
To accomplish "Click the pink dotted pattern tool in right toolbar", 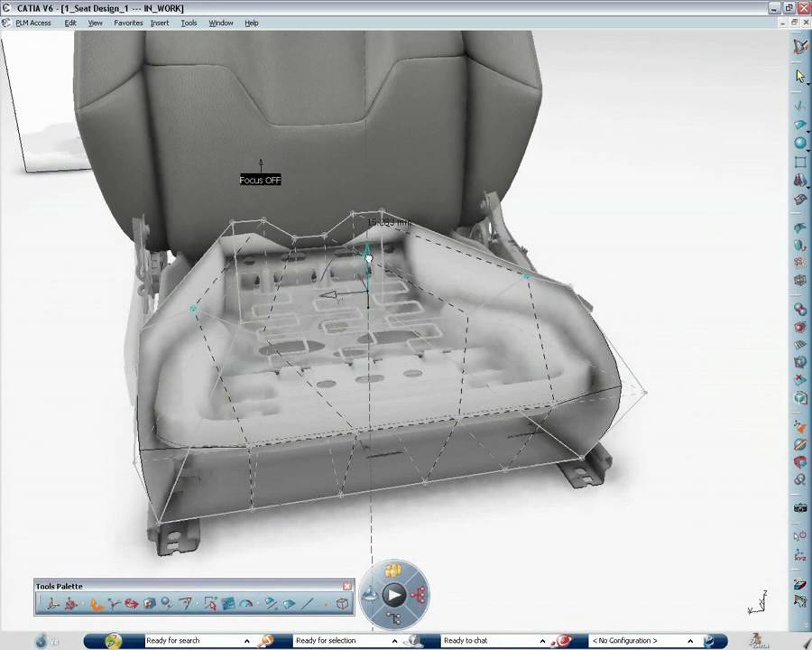I will (799, 263).
